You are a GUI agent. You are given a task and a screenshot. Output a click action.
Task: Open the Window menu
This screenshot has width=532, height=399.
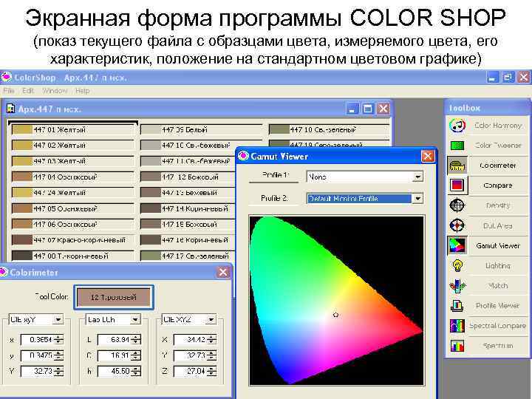(55, 91)
